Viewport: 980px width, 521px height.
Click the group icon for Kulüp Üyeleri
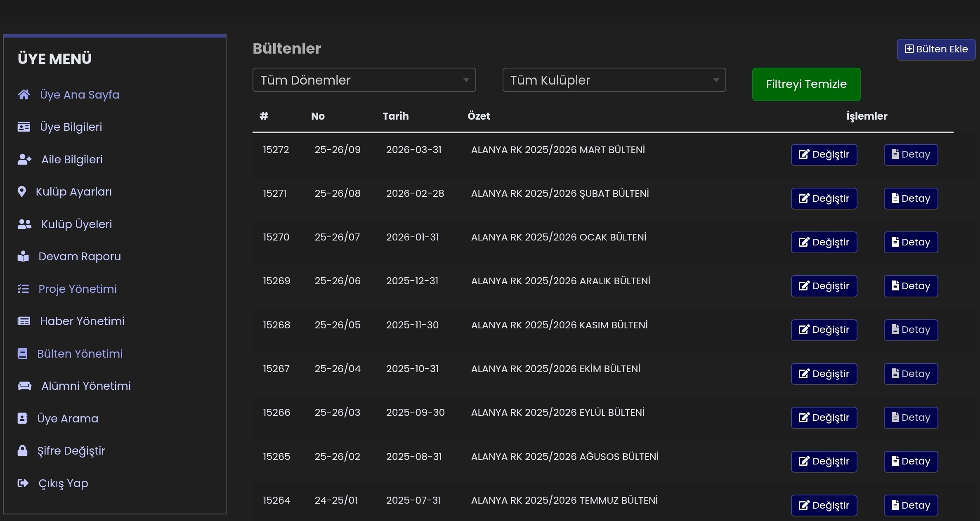24,224
